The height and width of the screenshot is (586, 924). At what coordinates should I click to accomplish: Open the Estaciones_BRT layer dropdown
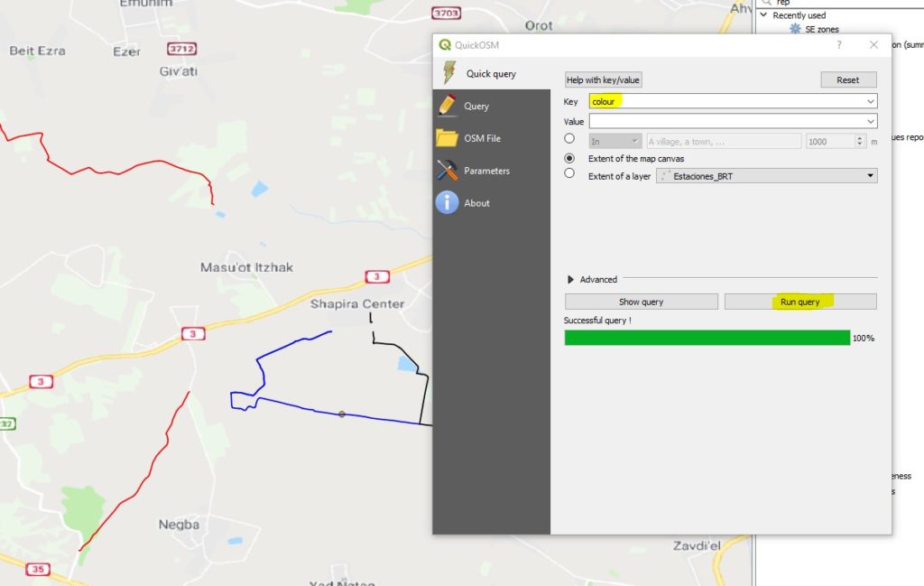click(x=766, y=176)
